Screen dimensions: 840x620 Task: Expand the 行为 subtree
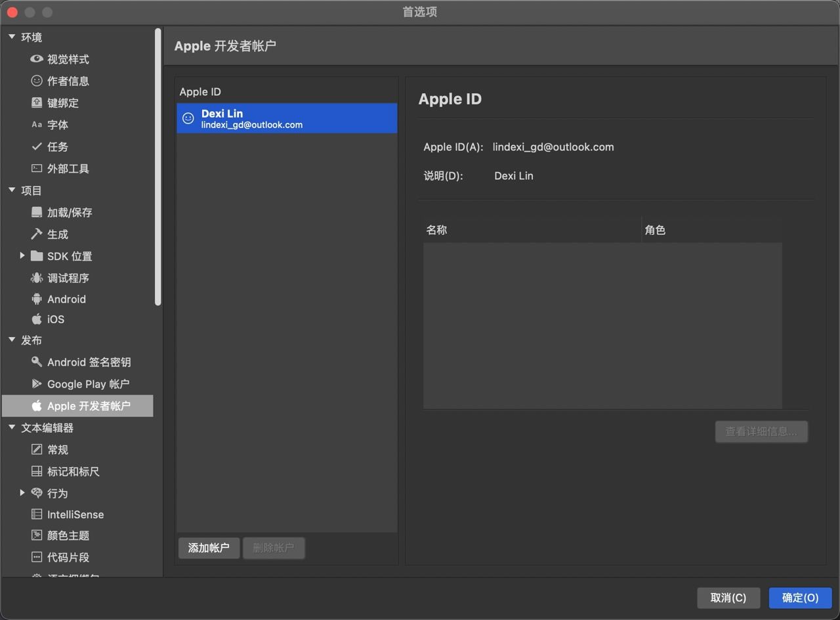[22, 493]
